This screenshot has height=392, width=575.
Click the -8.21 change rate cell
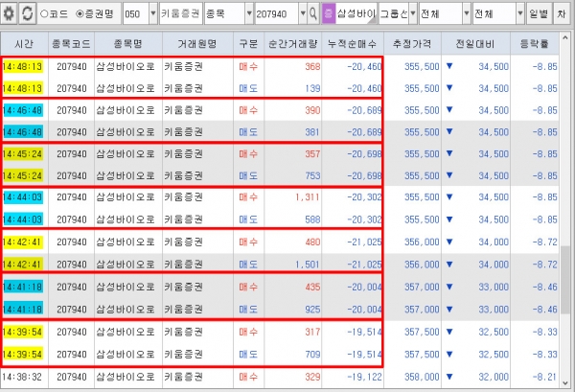pyautogui.click(x=544, y=377)
